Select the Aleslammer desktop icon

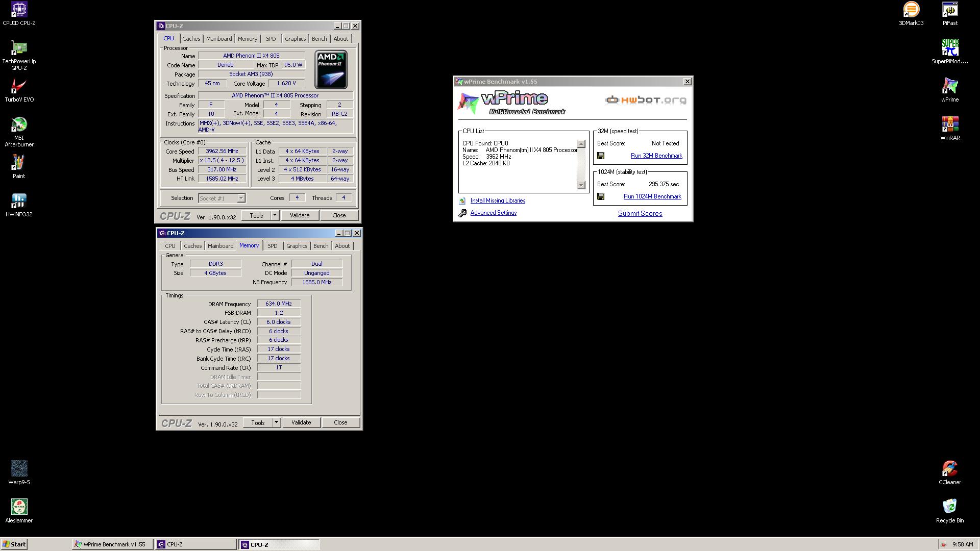point(19,511)
